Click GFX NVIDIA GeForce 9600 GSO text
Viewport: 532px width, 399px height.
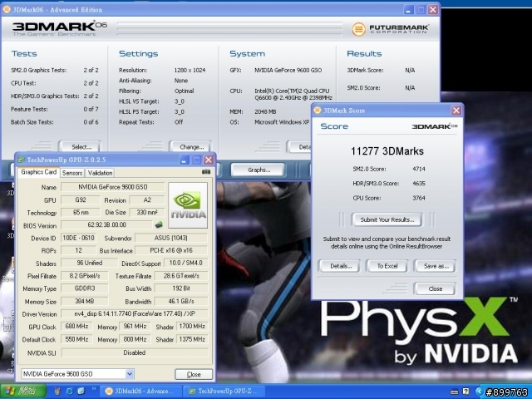[288, 70]
